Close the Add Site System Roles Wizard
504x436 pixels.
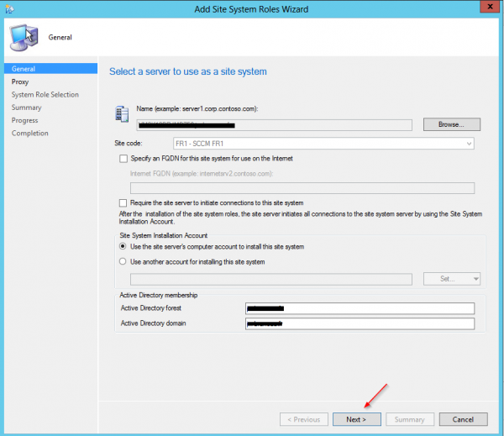[490, 7]
